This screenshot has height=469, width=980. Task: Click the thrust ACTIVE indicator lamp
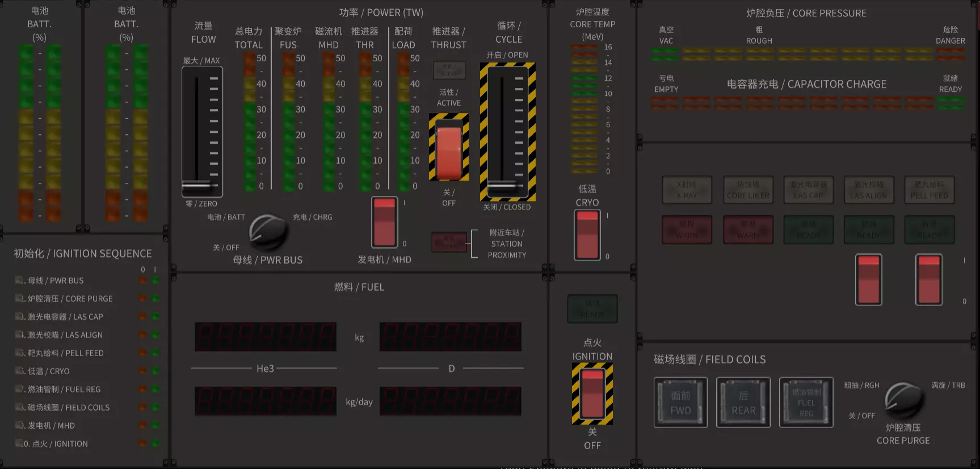(449, 70)
